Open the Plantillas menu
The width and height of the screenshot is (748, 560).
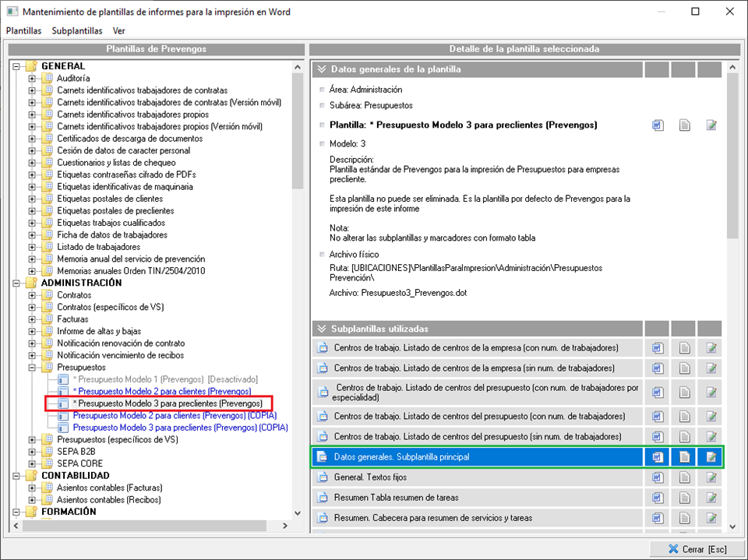pyautogui.click(x=23, y=31)
